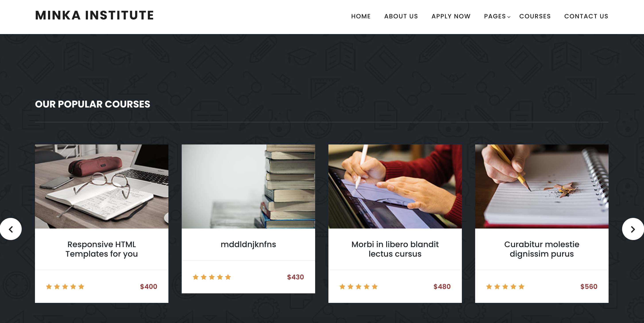Open Curabitur molestie dignissim purus course
644x323 pixels.
tap(542, 249)
